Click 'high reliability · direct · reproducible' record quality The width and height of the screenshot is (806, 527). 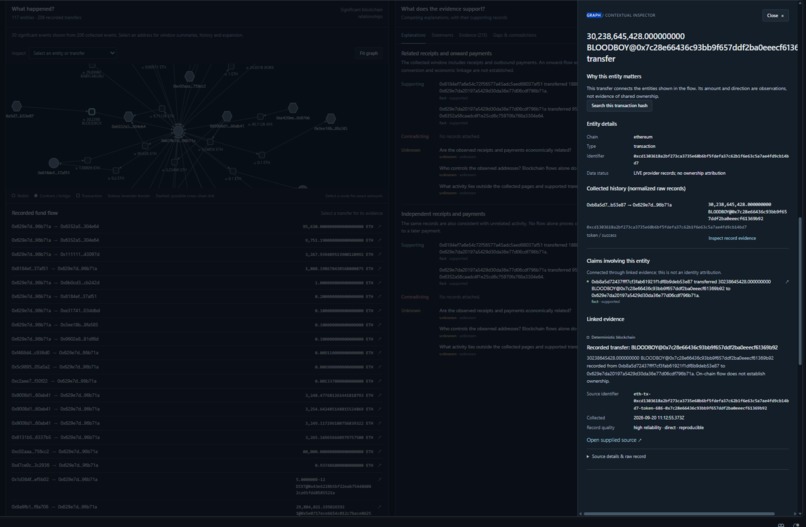pos(668,427)
